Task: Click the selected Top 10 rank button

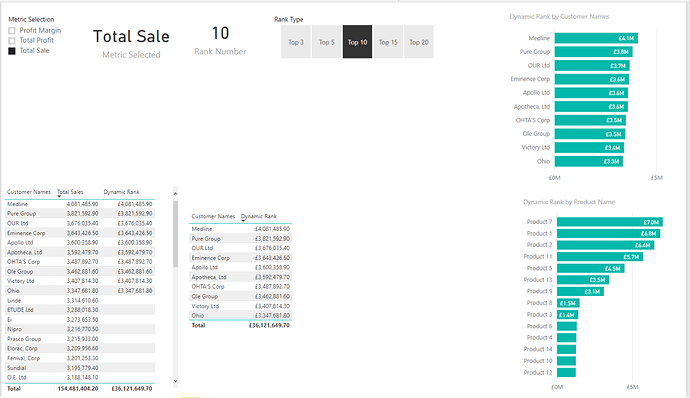Action: (357, 42)
